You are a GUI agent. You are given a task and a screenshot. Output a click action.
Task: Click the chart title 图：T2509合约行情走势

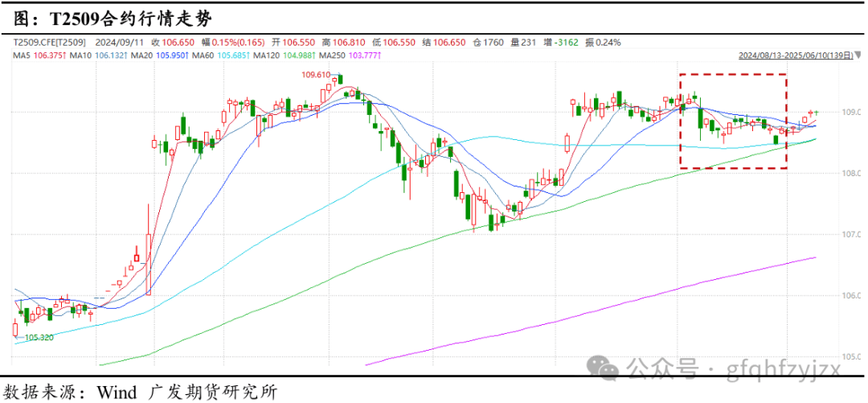coord(113,17)
